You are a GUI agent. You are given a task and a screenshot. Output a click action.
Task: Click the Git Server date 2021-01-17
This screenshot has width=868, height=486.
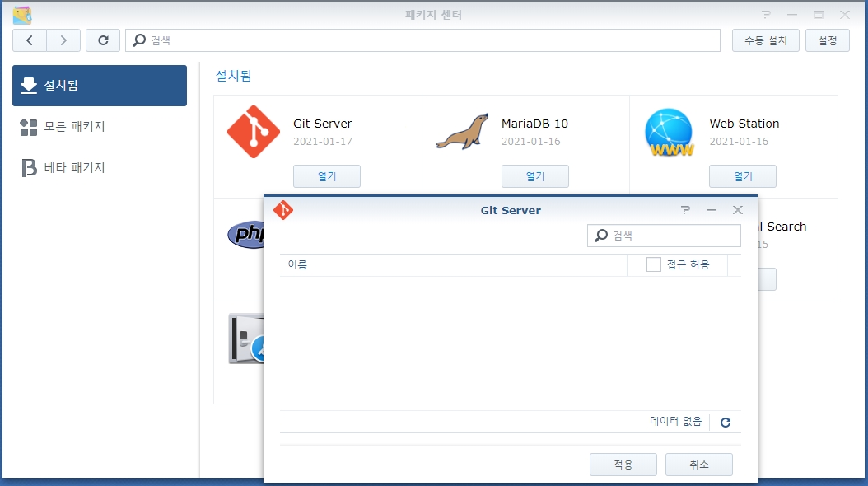[x=323, y=141]
